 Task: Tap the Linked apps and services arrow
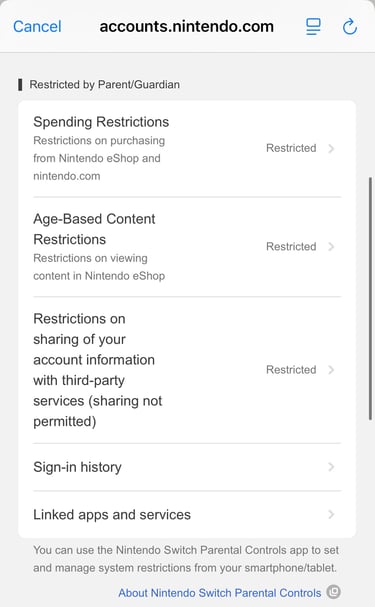coord(331,514)
